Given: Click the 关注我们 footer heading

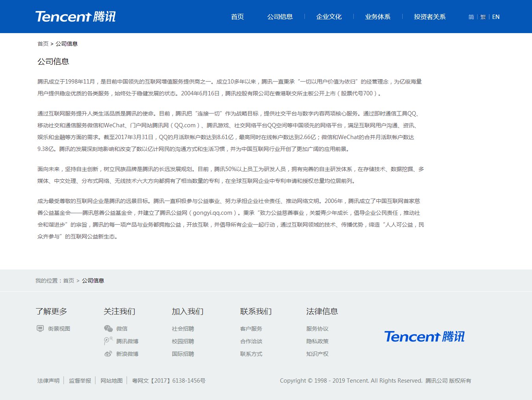Looking at the screenshot, I should tap(119, 311).
